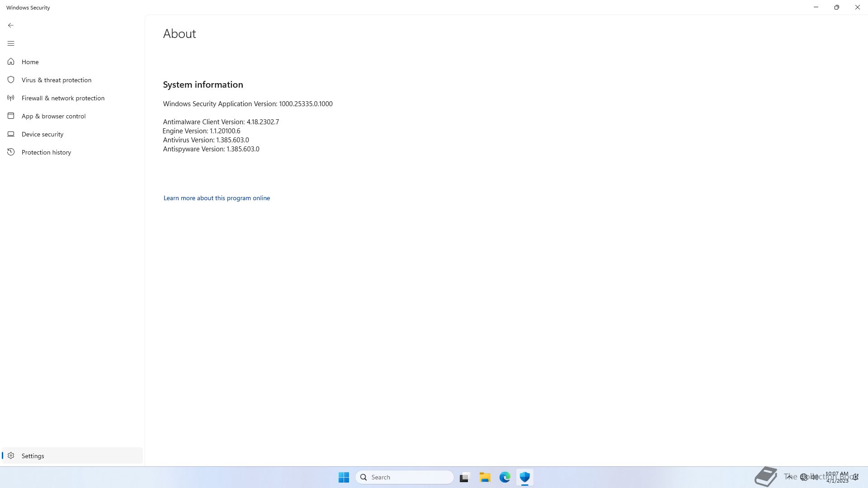Click the taskbar Search box

pos(405,477)
